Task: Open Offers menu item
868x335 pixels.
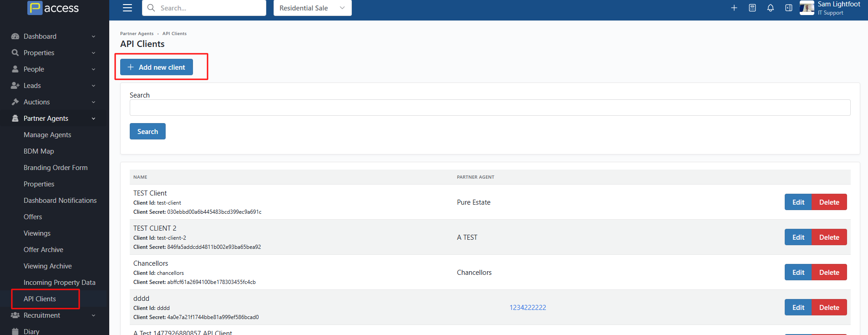Action: coord(33,217)
